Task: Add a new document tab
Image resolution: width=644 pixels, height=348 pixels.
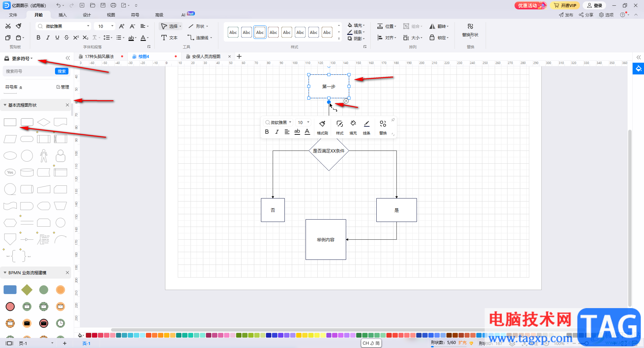Action: click(239, 56)
